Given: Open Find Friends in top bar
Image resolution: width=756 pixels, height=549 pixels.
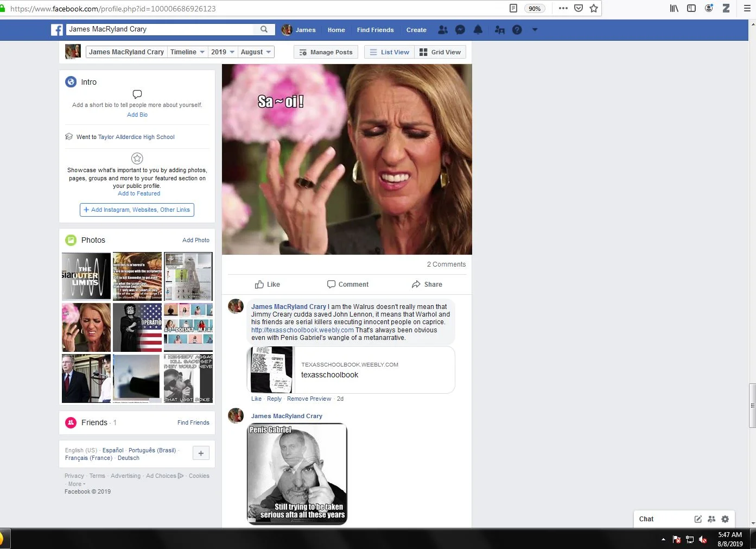Looking at the screenshot, I should pos(375,30).
